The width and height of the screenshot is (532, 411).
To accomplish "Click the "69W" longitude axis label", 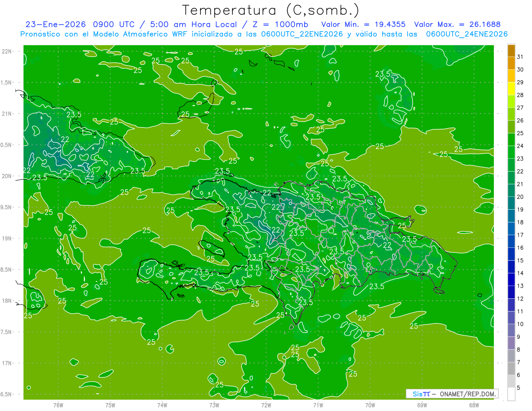I will coord(422,405).
